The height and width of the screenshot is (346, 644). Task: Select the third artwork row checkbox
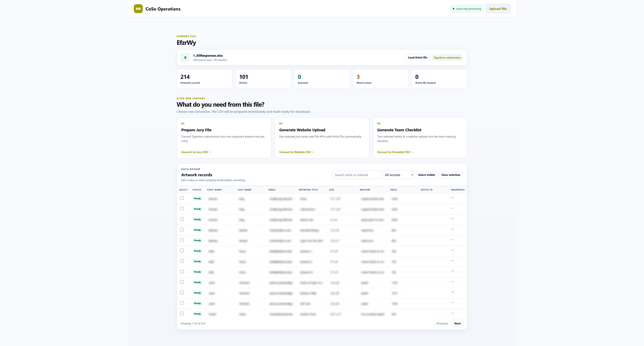click(182, 219)
